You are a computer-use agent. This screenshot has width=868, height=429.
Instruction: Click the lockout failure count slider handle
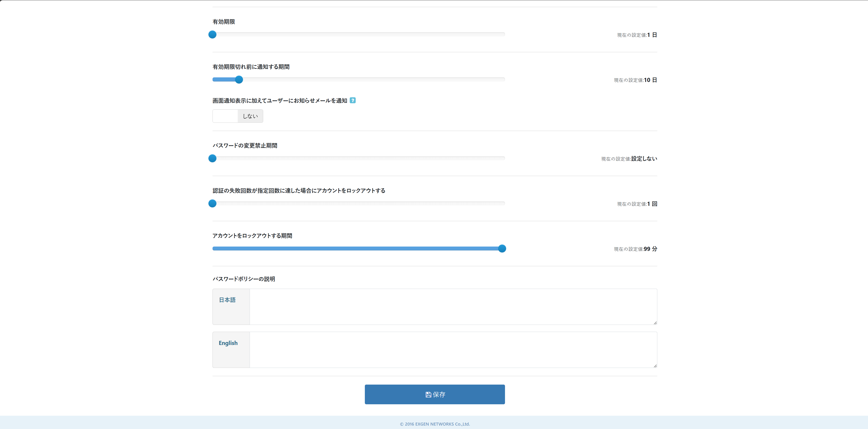pos(212,203)
